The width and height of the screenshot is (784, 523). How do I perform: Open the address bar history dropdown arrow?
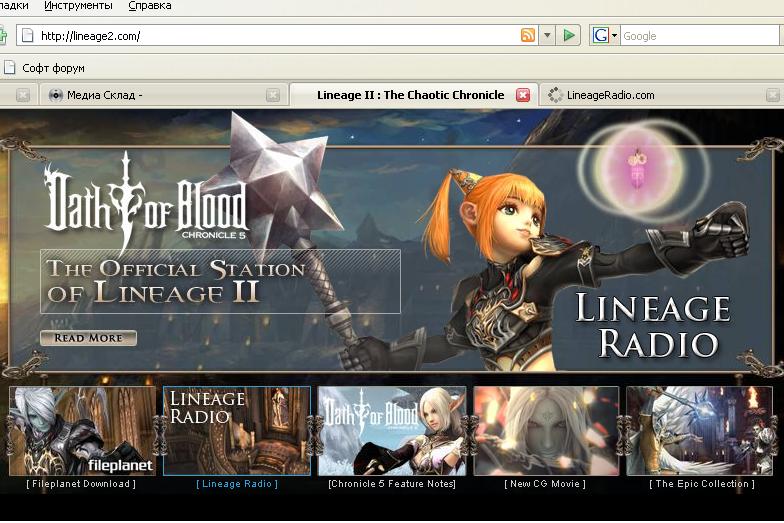(547, 36)
